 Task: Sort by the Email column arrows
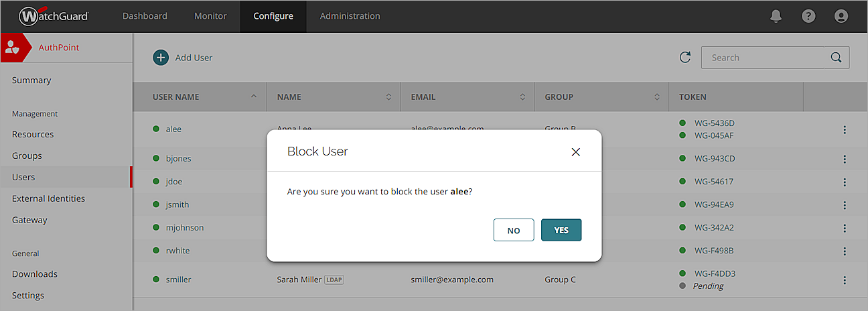pyautogui.click(x=522, y=97)
